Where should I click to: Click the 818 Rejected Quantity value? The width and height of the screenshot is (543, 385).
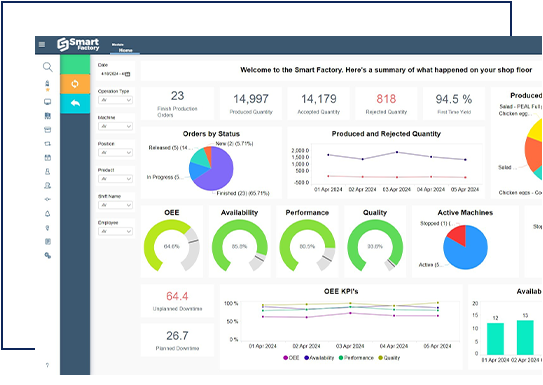pos(386,99)
